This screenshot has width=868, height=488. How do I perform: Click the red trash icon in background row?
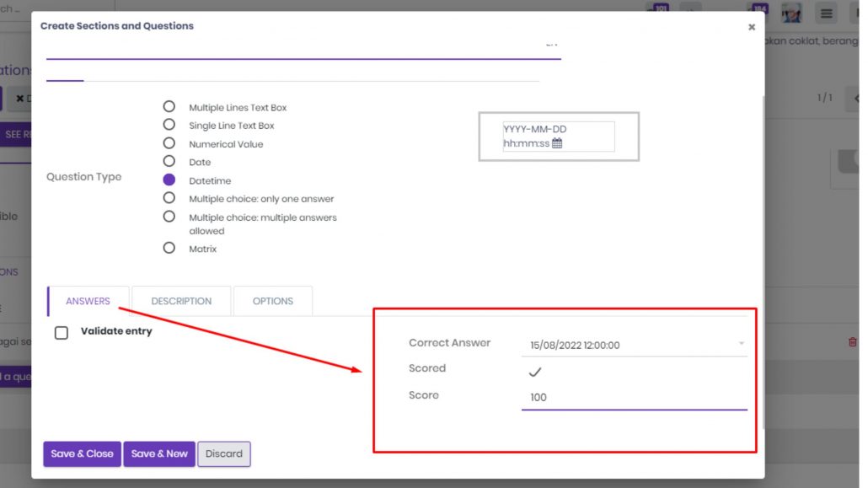[x=853, y=341]
